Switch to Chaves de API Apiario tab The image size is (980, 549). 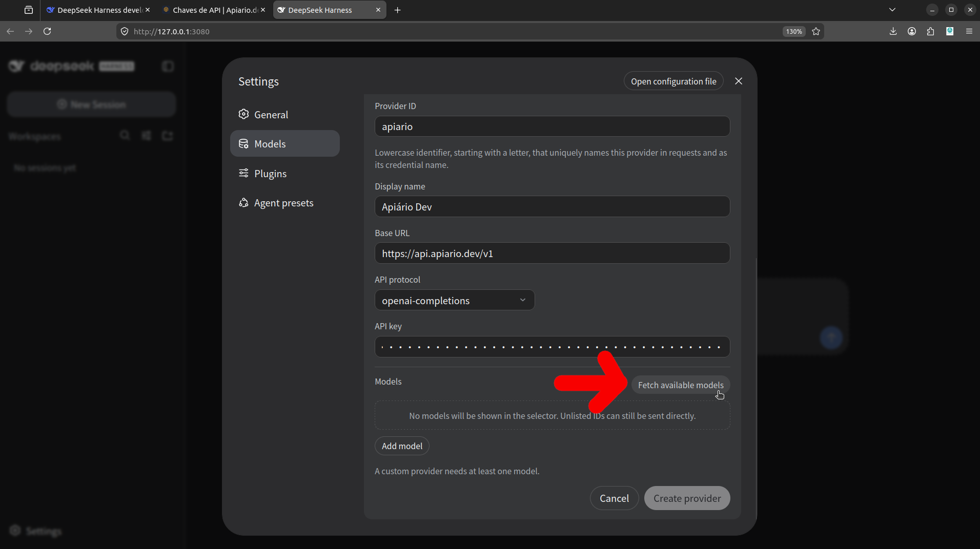click(214, 10)
